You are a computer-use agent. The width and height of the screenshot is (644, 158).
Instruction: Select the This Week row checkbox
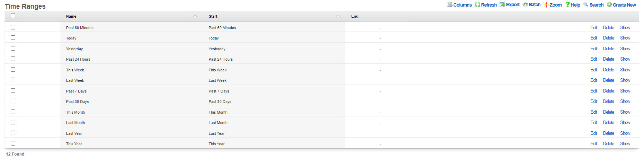point(13,69)
